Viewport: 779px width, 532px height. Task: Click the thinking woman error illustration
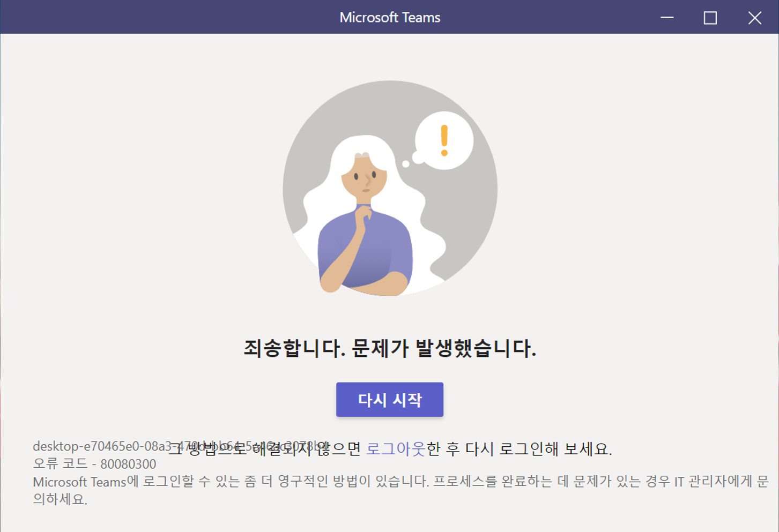click(x=390, y=188)
